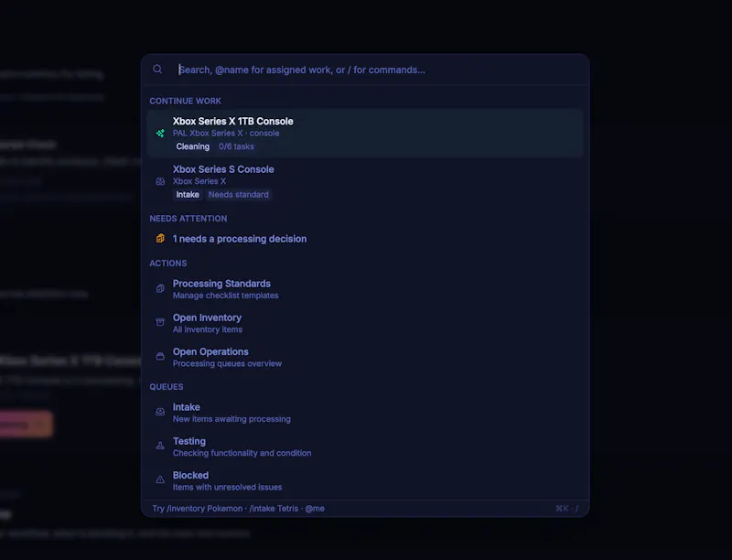This screenshot has height=560, width=732.
Task: Select Open Inventory action
Action: tap(365, 323)
